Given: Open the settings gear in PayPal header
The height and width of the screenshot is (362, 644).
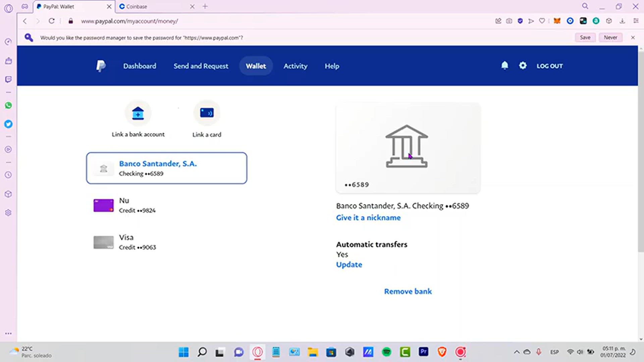Looking at the screenshot, I should 523,66.
